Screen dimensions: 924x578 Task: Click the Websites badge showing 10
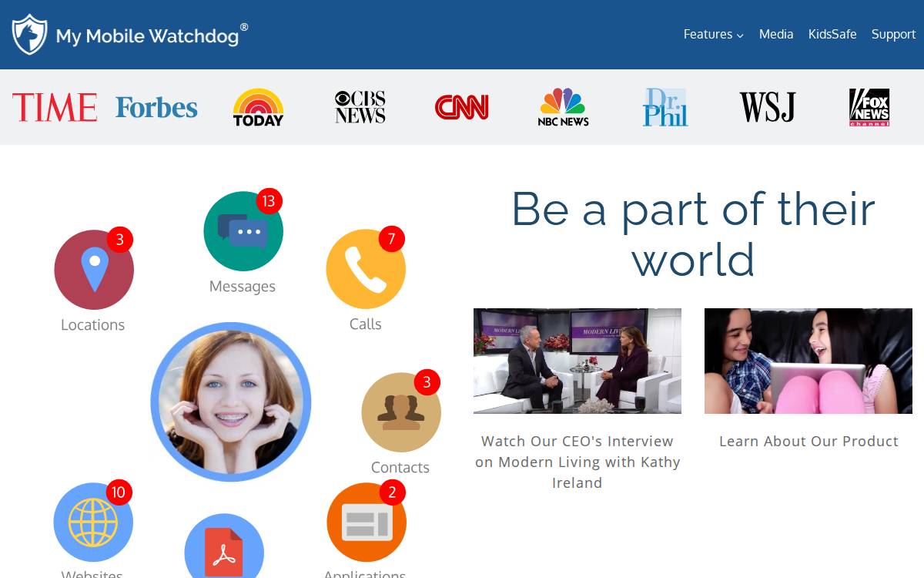(118, 492)
